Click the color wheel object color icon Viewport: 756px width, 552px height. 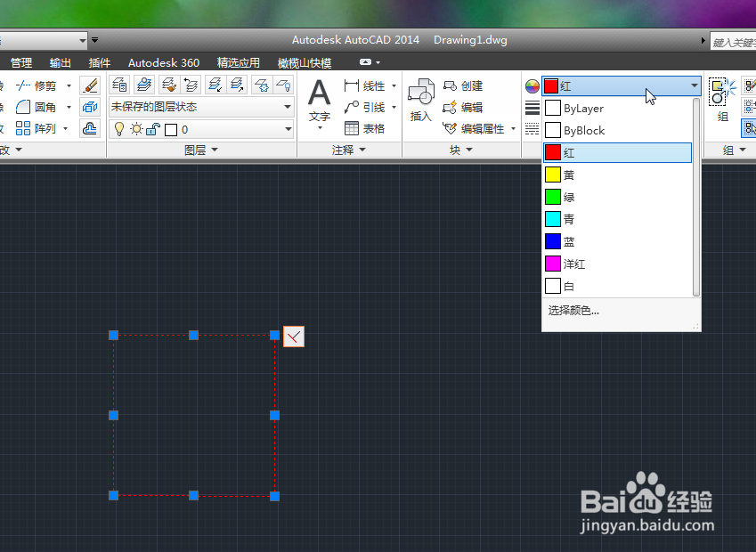[532, 86]
